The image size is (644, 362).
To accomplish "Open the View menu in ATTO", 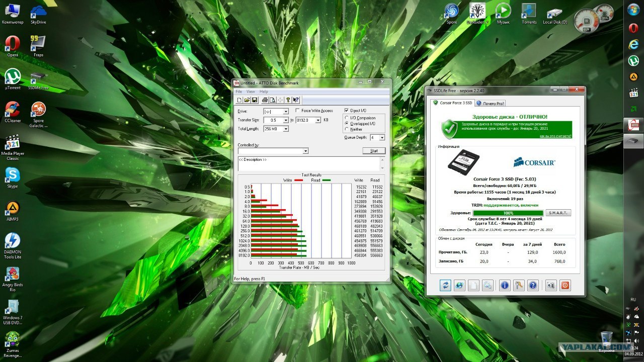I will [x=251, y=92].
